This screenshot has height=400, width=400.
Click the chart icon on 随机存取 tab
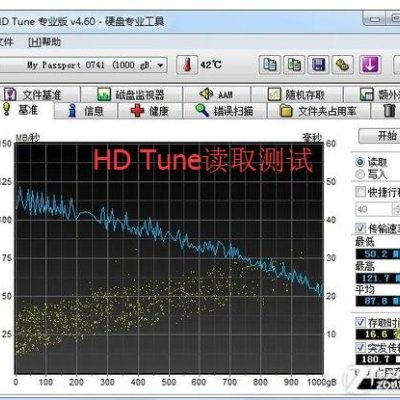[275, 95]
